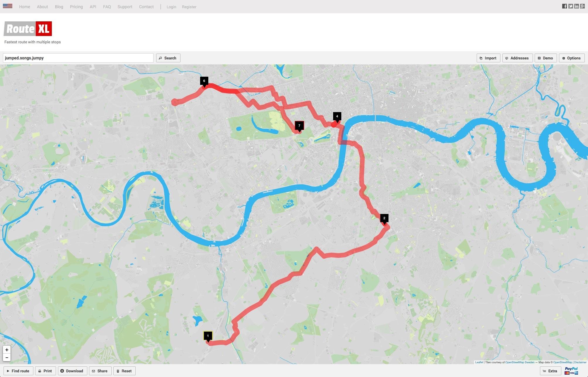Select stop marker 7 on map

[x=299, y=126]
